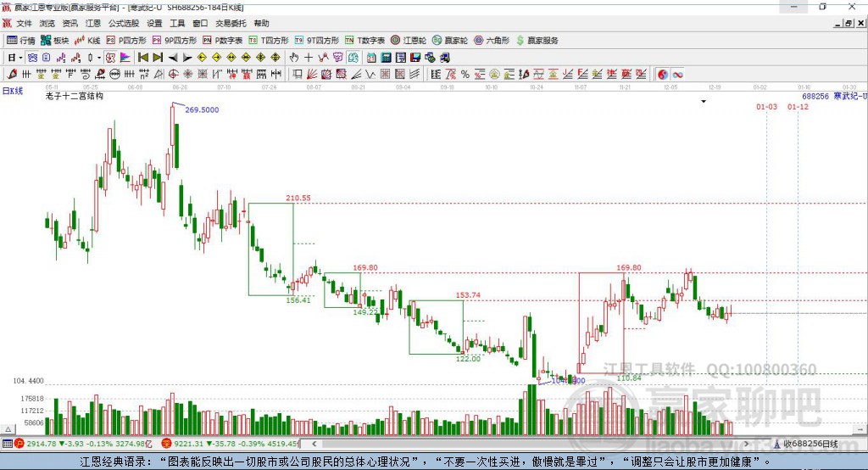Click the 122.00 price label
868x470 pixels.
point(468,359)
